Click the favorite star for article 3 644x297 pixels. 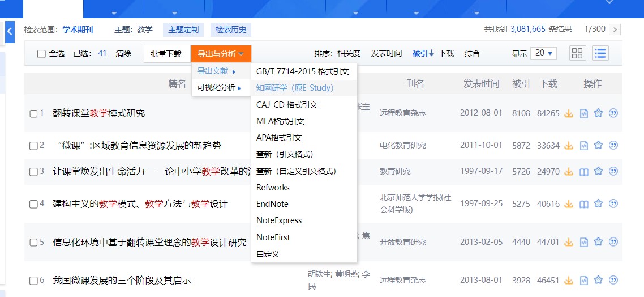pyautogui.click(x=598, y=171)
